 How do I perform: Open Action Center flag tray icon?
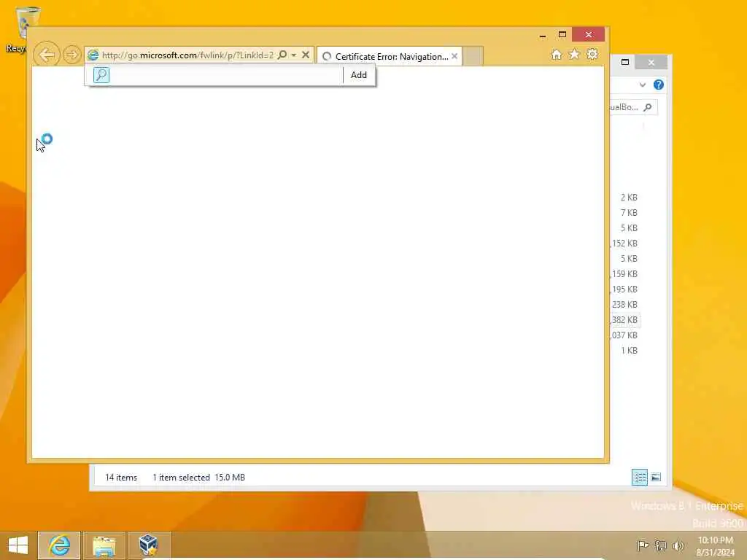coord(643,545)
